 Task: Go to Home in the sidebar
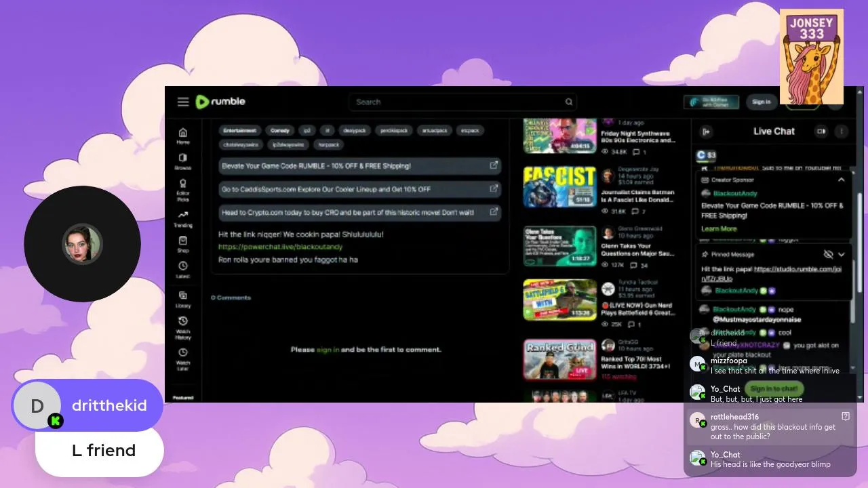[183, 136]
